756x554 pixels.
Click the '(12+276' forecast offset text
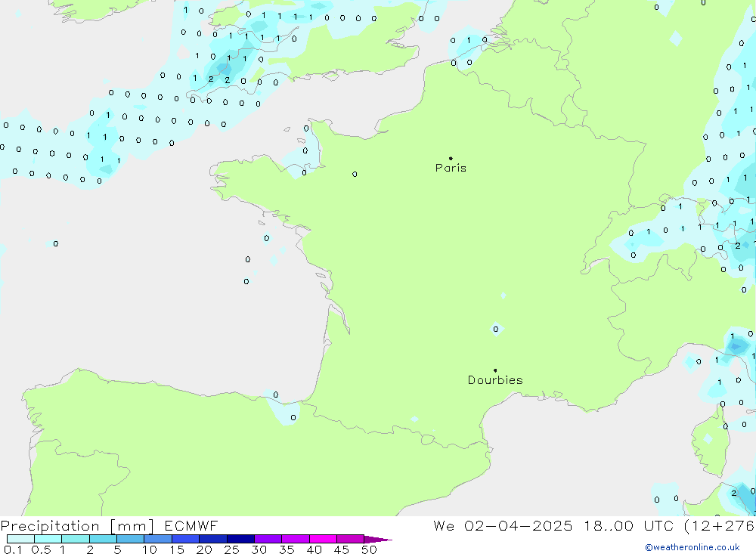[720, 525]
